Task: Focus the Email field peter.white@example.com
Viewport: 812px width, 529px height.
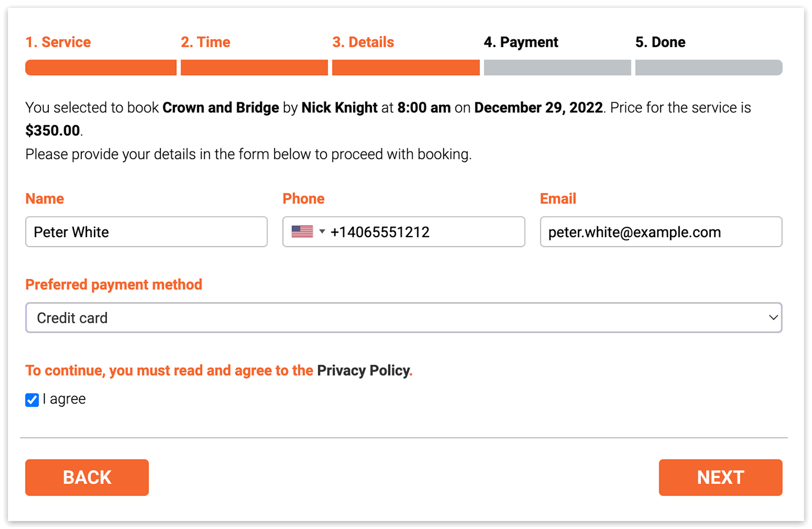Action: 661,232
